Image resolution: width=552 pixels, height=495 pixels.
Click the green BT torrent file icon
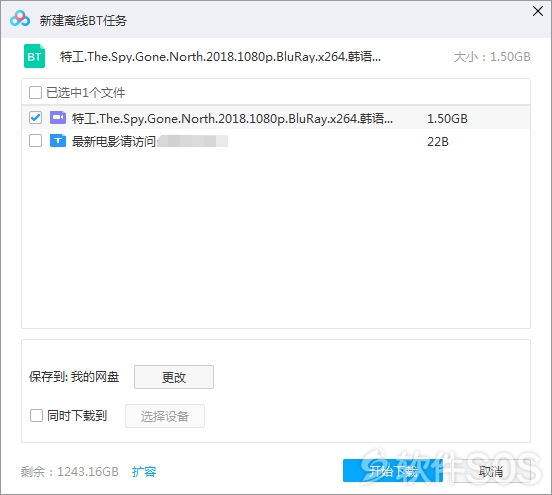coord(34,56)
